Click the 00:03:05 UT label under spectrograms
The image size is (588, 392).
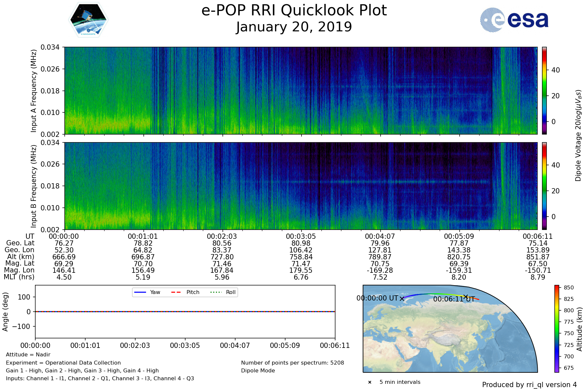point(301,236)
